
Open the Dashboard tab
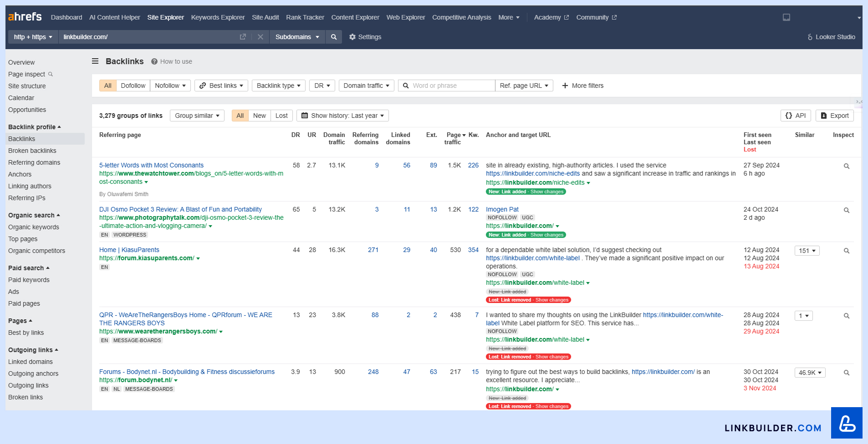coord(66,17)
